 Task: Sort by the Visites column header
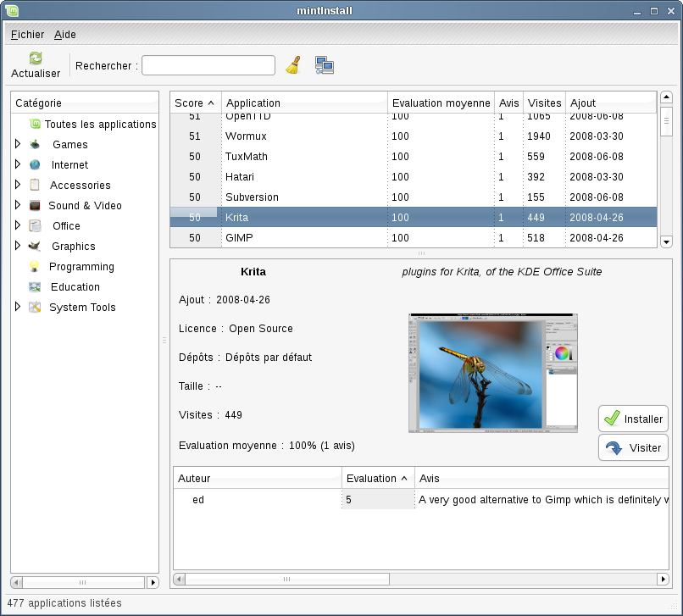coord(544,103)
